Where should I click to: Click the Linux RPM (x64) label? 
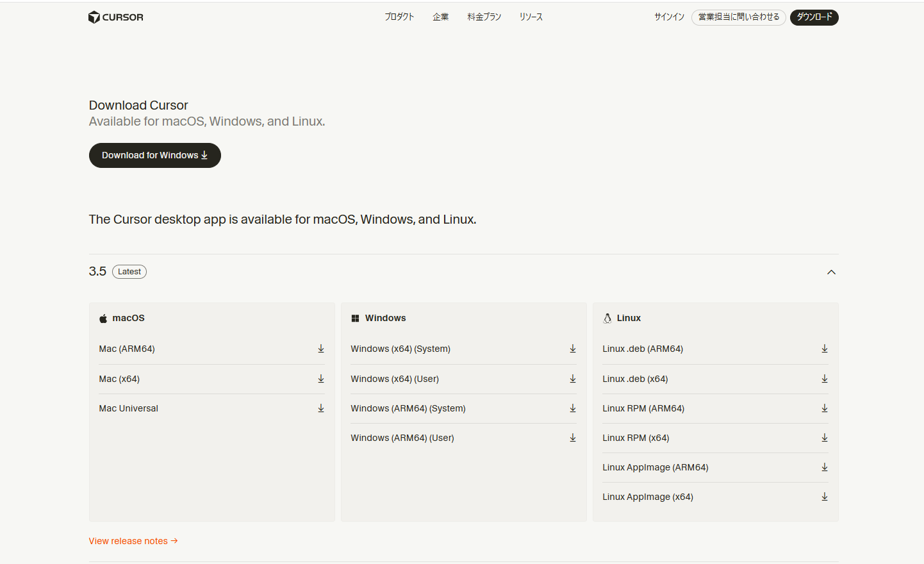(636, 438)
